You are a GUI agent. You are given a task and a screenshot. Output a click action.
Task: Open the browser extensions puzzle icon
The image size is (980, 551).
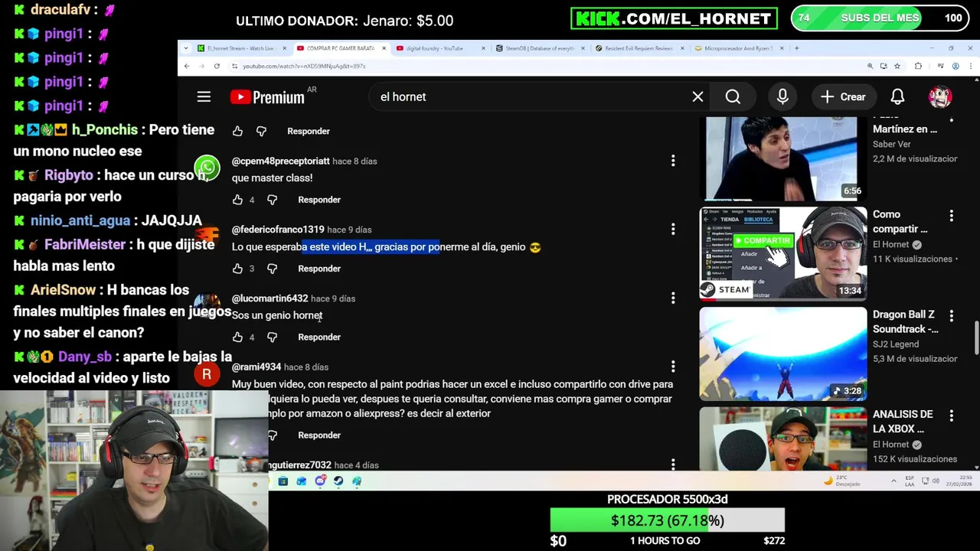pyautogui.click(x=918, y=66)
